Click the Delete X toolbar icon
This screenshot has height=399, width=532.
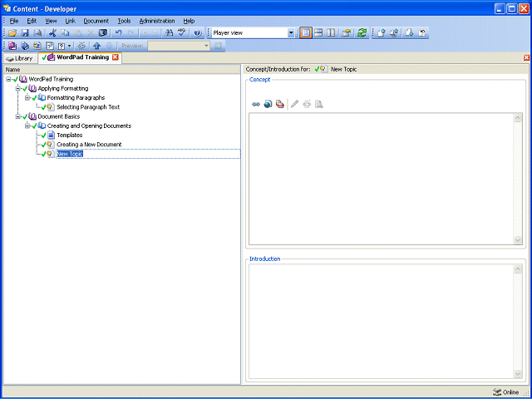[91, 33]
